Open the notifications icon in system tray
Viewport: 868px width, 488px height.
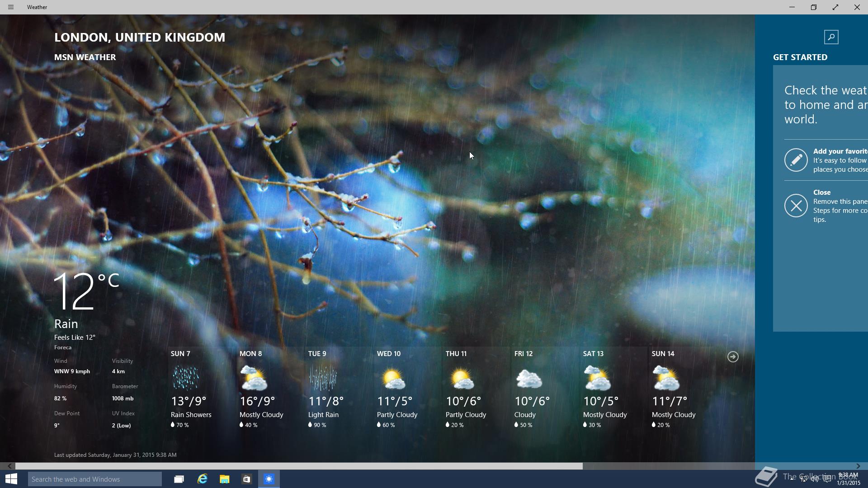click(x=827, y=479)
